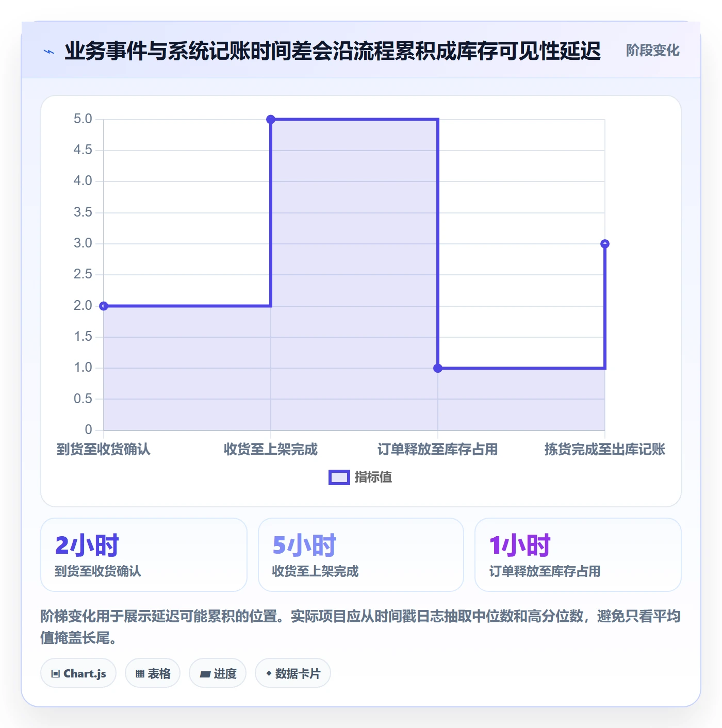Click the square icon in Chart.js chip

pos(56,674)
